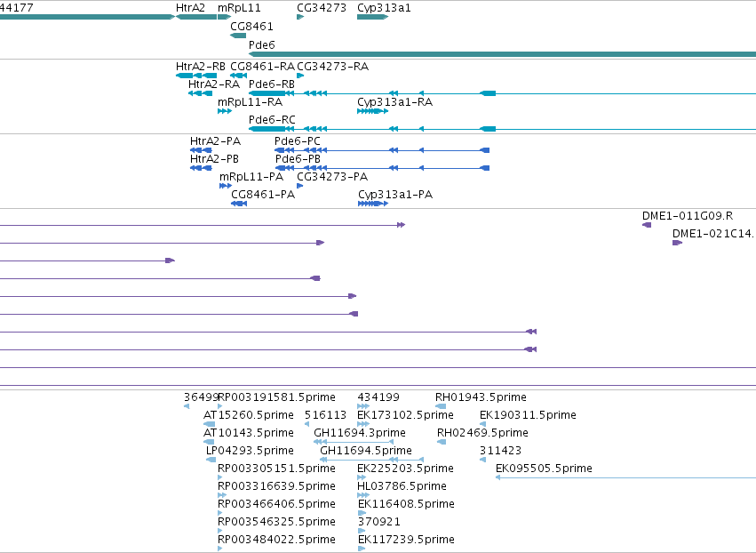Click the Pde6 gene label
The image size is (756, 553).
262,44
